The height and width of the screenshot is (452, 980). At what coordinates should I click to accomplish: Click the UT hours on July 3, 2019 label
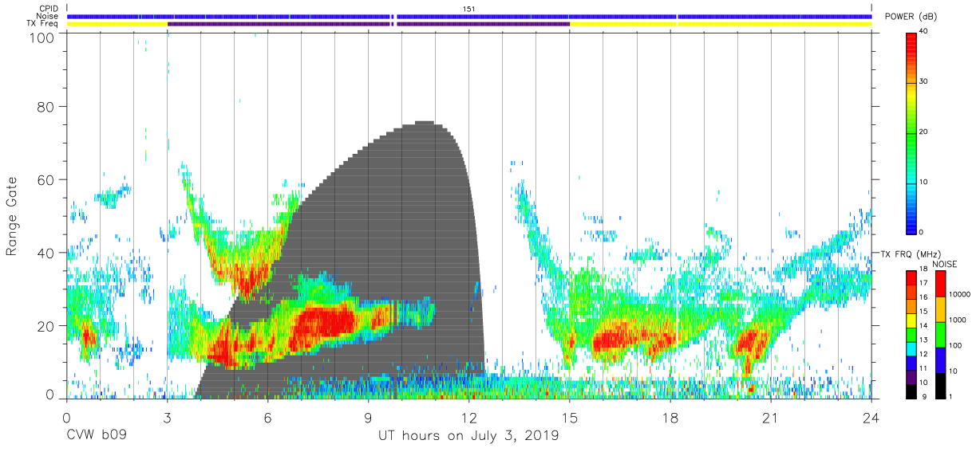[468, 437]
